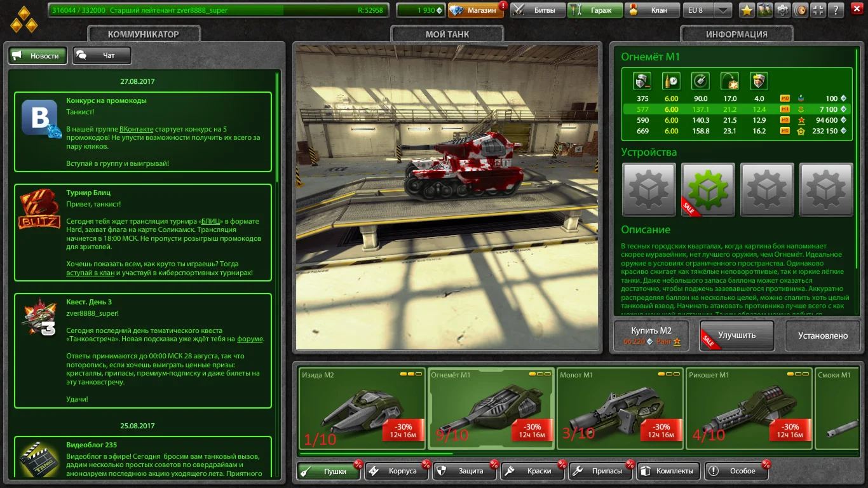The width and height of the screenshot is (868, 488).
Task: Select the Краски paints category
Action: [532, 471]
